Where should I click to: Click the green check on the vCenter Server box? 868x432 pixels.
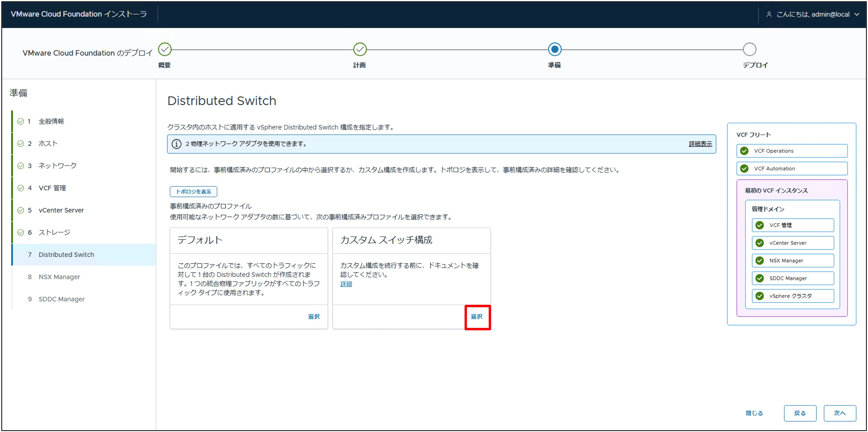point(759,243)
